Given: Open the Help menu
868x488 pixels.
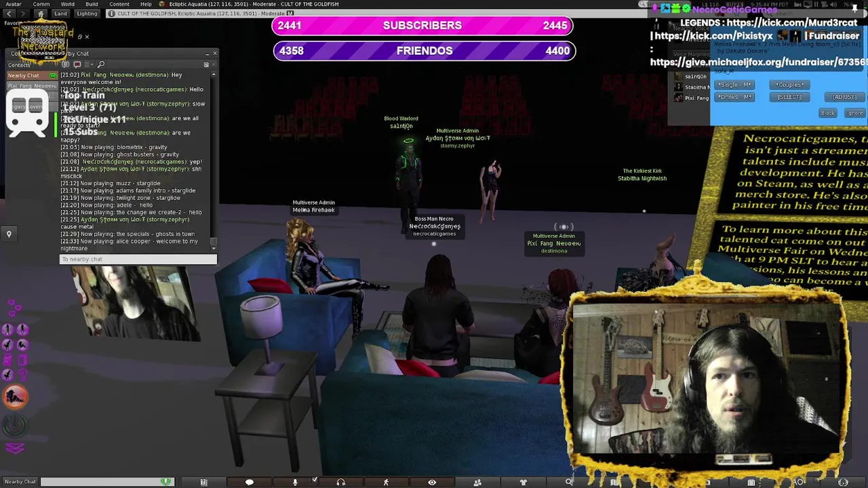Looking at the screenshot, I should [x=146, y=4].
